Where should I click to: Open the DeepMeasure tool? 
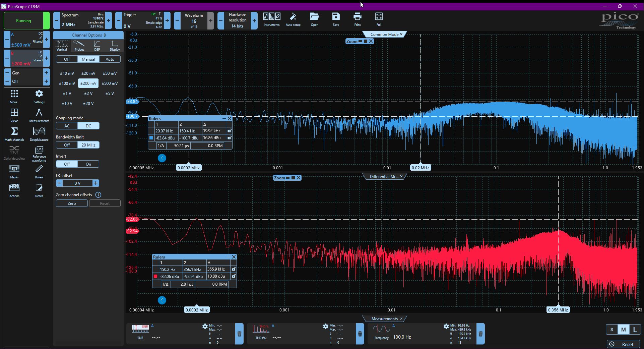click(x=39, y=134)
